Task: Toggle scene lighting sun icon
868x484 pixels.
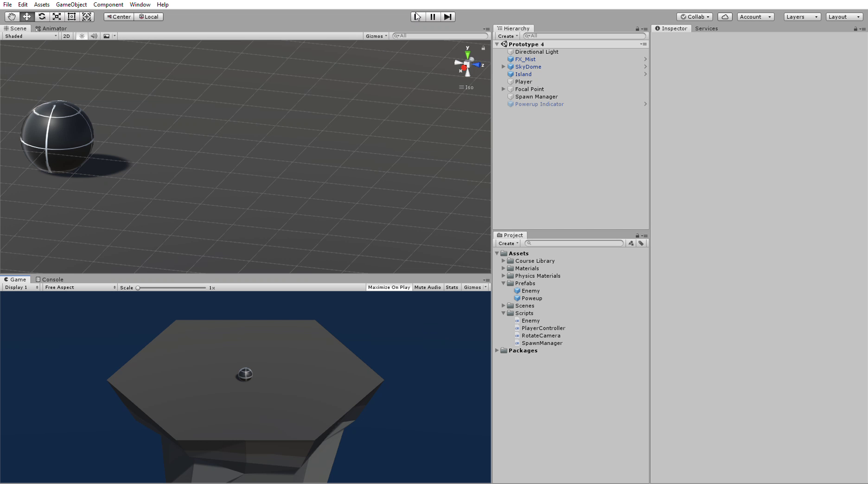Action: click(82, 36)
